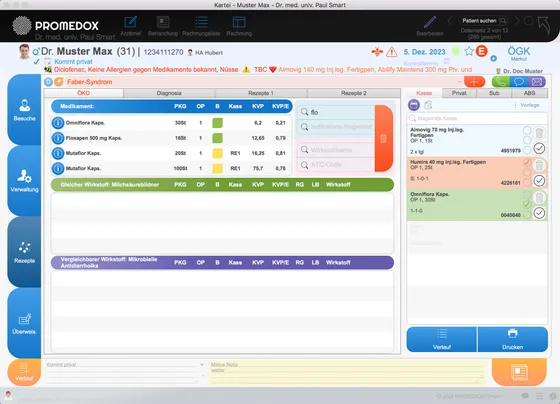Delete the Omniflora Kaps. prescription entry
The image size is (560, 404).
[539, 198]
